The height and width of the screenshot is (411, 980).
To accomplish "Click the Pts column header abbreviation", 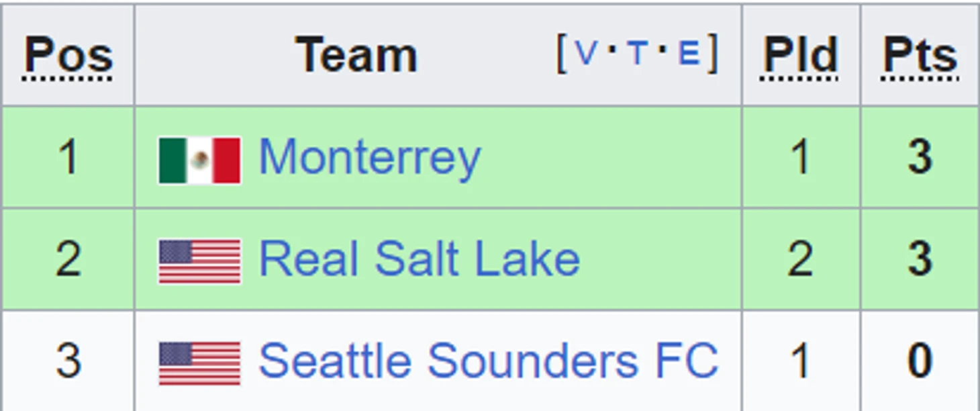I will pos(920,55).
